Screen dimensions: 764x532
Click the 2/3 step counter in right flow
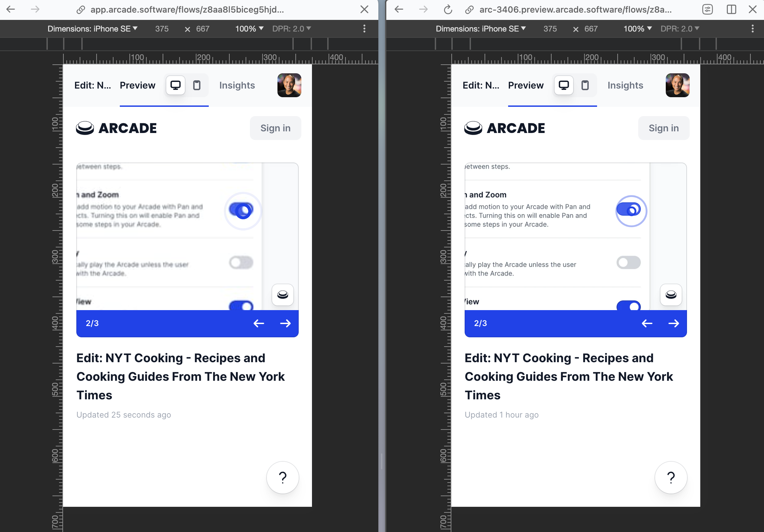coord(481,323)
